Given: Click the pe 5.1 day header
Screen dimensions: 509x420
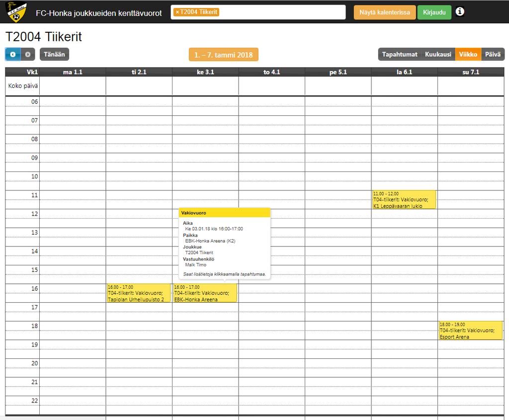Looking at the screenshot, I should [338, 72].
